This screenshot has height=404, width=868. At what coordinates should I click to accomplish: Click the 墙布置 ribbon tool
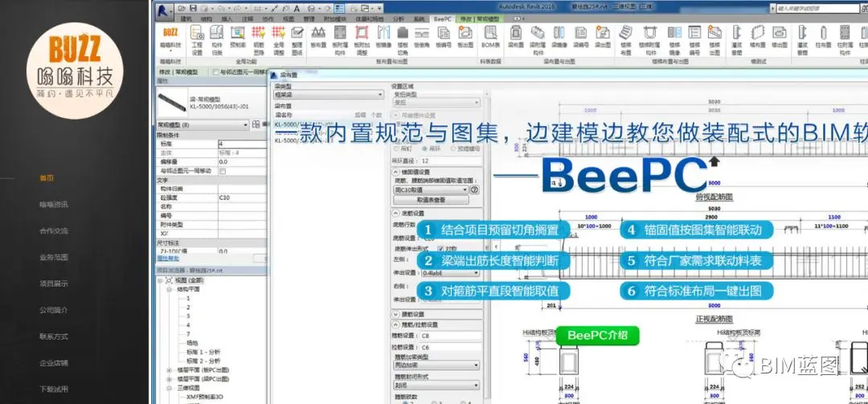757,36
